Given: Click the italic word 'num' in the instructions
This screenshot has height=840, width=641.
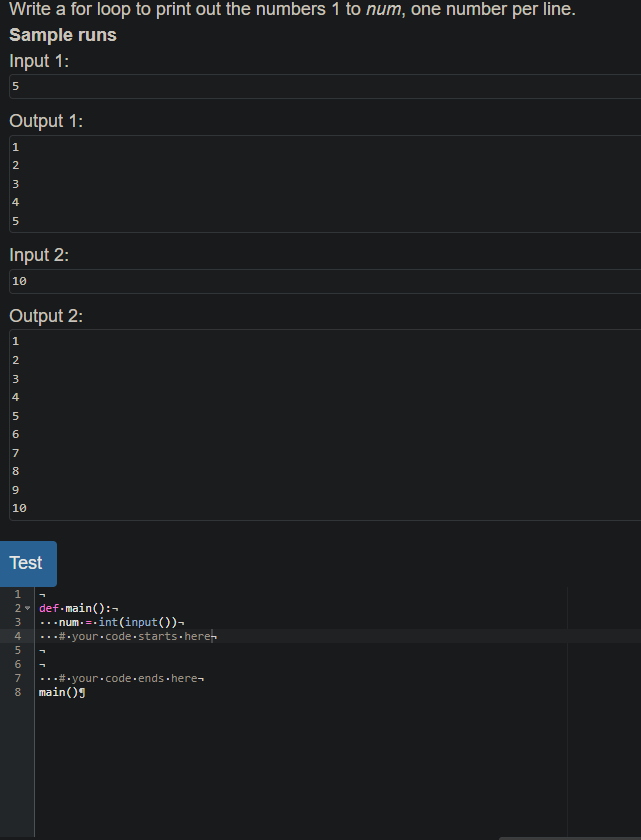Looking at the screenshot, I should click(x=383, y=9).
